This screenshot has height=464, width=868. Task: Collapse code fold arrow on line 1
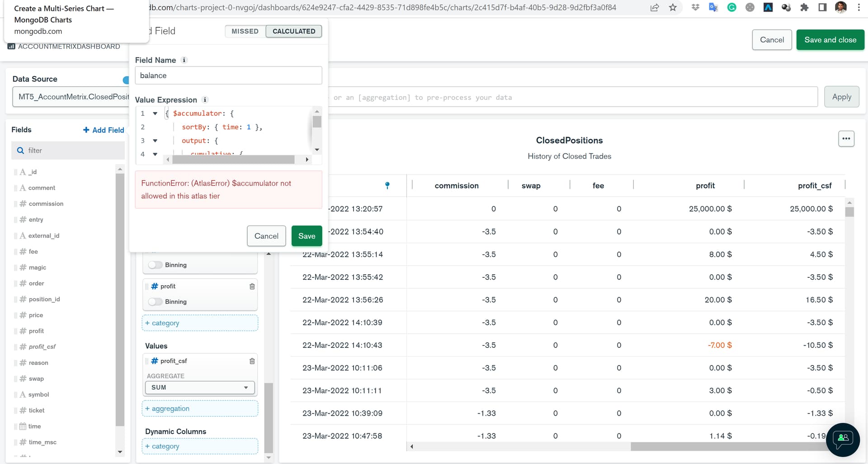point(155,114)
